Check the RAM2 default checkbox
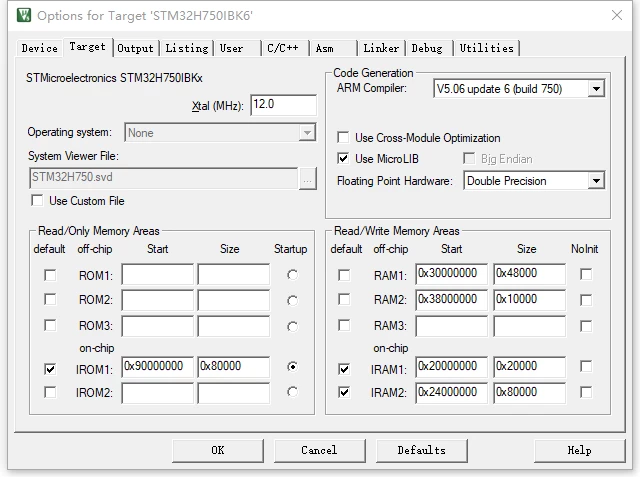 point(344,300)
